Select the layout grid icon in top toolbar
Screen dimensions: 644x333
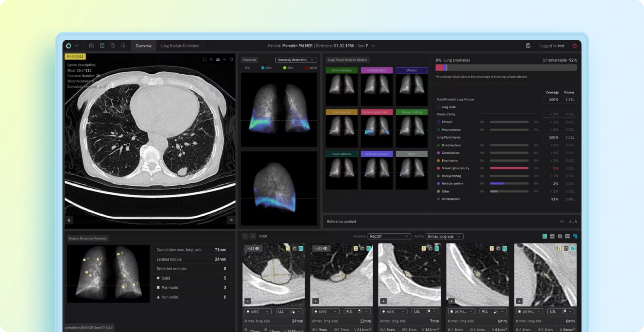(102, 46)
